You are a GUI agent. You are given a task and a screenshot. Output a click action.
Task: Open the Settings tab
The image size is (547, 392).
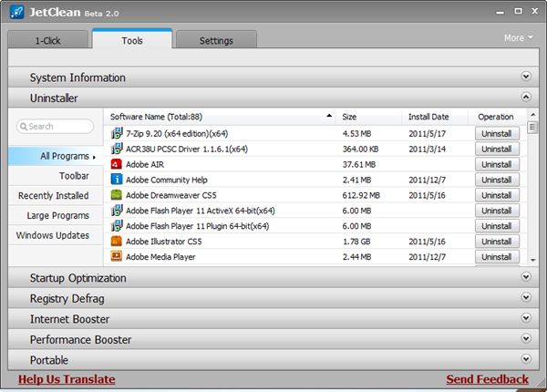coord(216,39)
